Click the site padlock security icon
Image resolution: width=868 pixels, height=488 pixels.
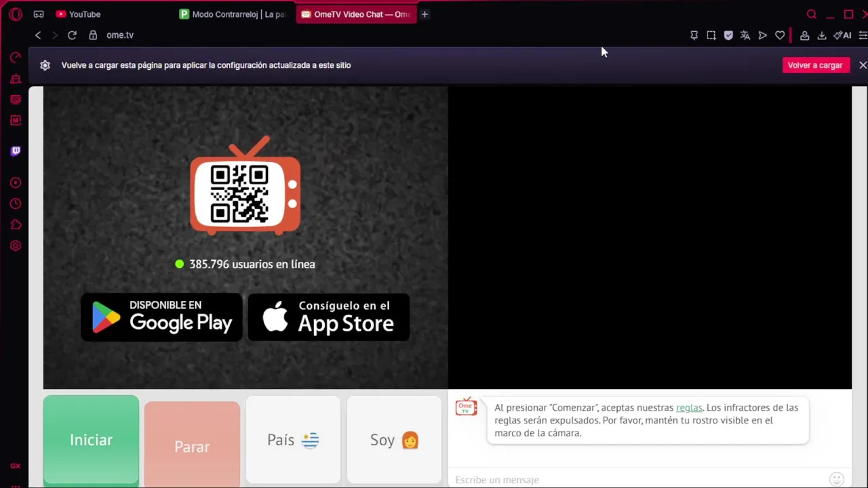93,35
